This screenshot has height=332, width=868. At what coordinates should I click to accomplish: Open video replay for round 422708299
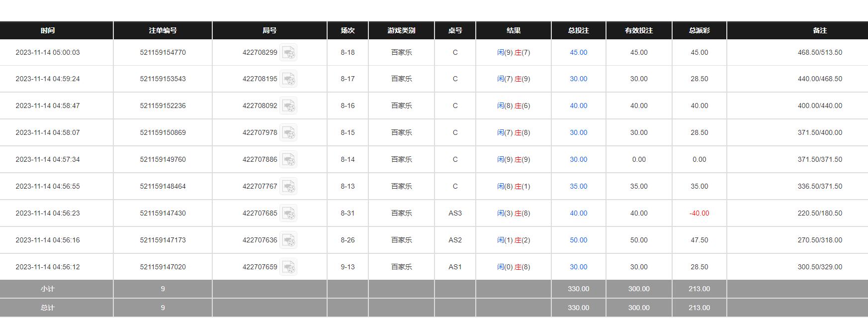point(288,52)
